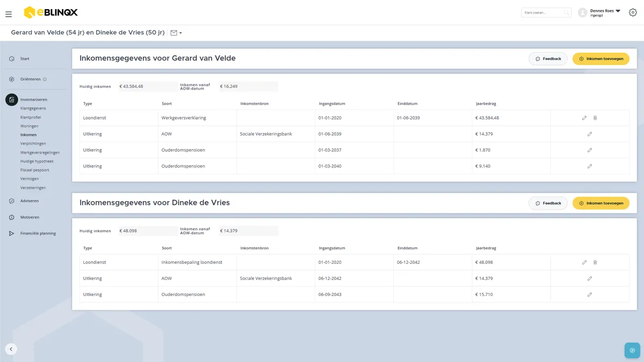644x362 pixels.
Task: Edit Gerard's Werkgeversverklaring income row
Action: point(584,118)
